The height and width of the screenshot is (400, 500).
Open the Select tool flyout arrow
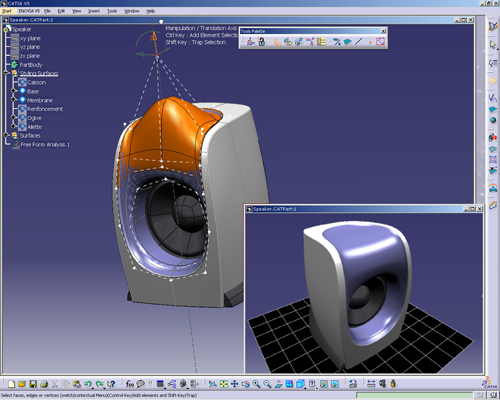click(497, 49)
